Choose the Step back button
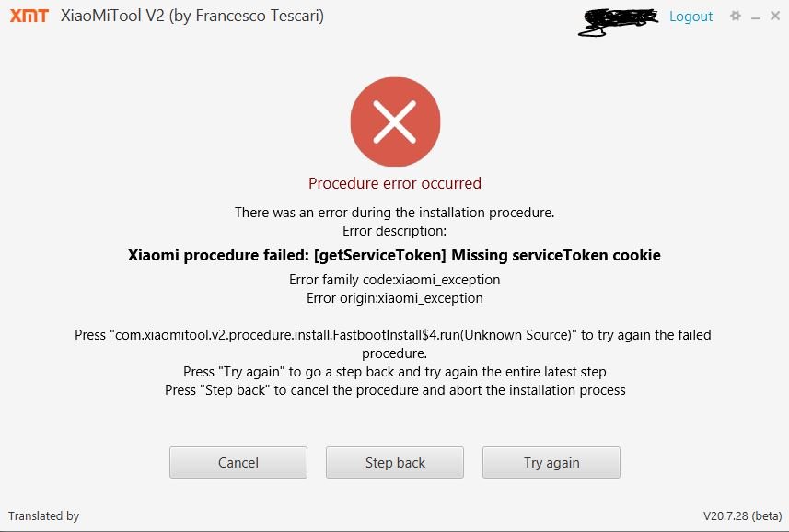The image size is (789, 532). 395,462
